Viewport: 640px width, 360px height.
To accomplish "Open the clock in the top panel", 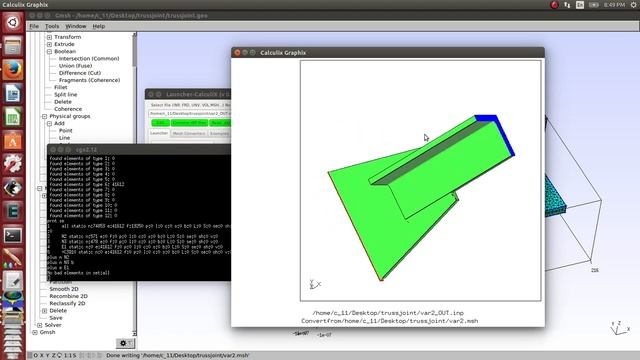I will (614, 5).
